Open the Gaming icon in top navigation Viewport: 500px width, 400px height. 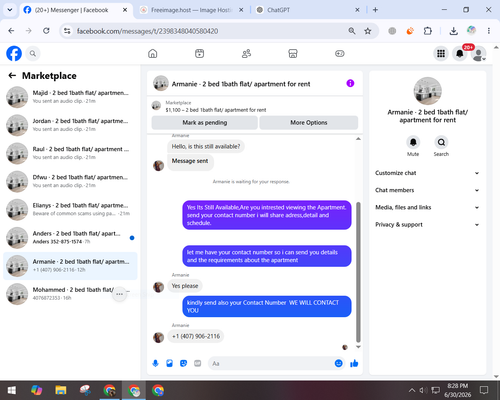pos(340,53)
